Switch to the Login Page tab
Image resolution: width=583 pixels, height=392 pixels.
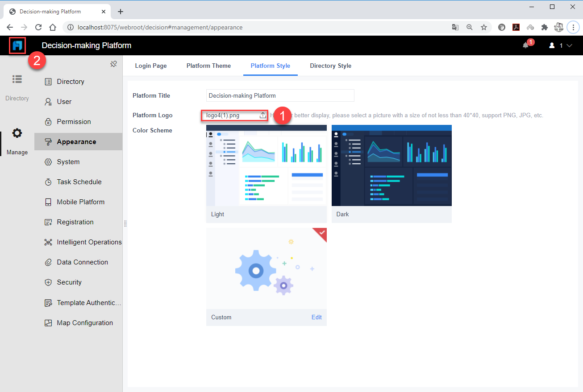coord(151,66)
